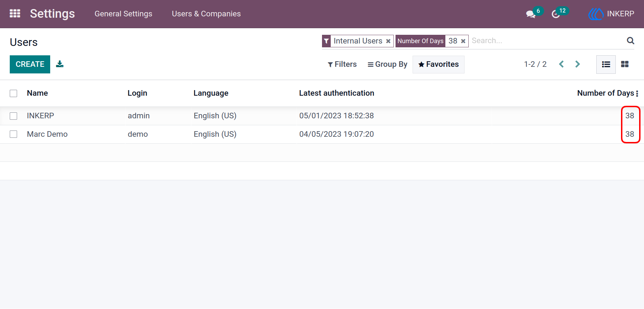Go to next page arrow
The width and height of the screenshot is (644, 309).
coord(577,64)
